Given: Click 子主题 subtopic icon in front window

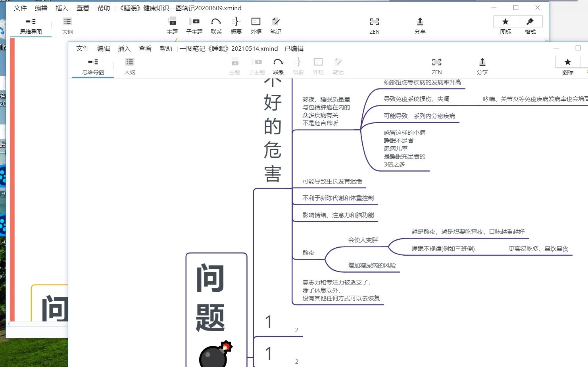Looking at the screenshot, I should pos(257,66).
